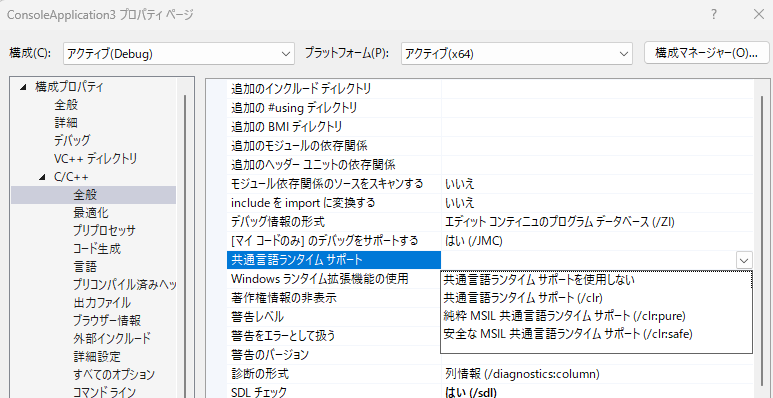
Task: Select 詳細設定 in the tree
Action: point(97,356)
